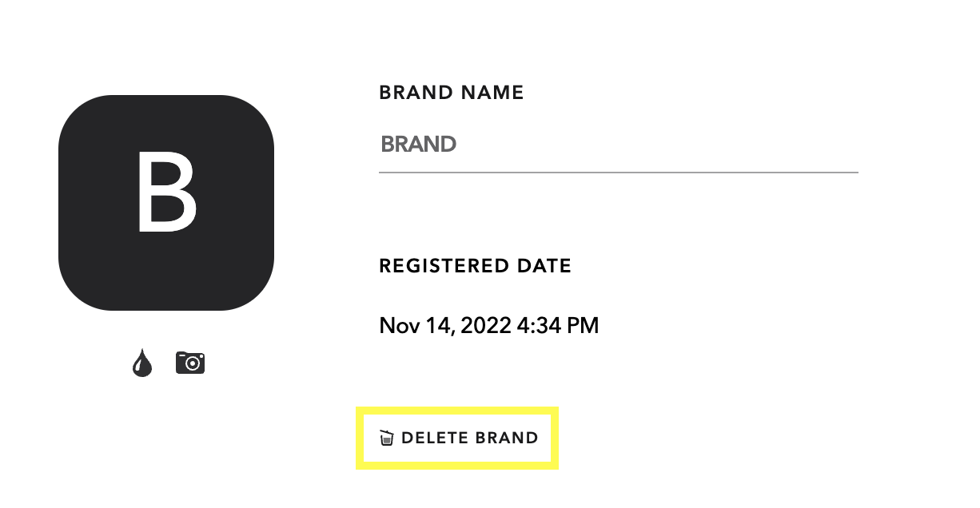Focus the Brand Name input field
Image resolution: width=980 pixels, height=508 pixels.
[x=618, y=145]
